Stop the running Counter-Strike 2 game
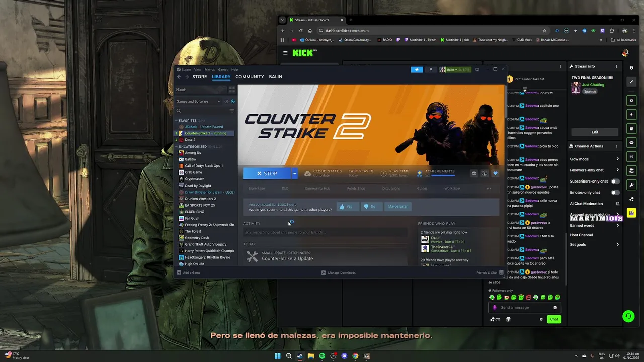The height and width of the screenshot is (362, 644). pos(267,173)
